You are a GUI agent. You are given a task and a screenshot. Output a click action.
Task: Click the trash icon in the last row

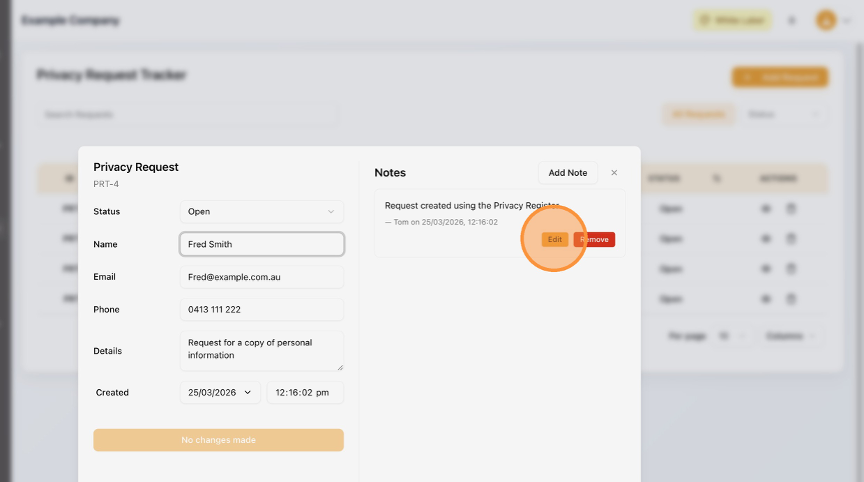pyautogui.click(x=790, y=299)
